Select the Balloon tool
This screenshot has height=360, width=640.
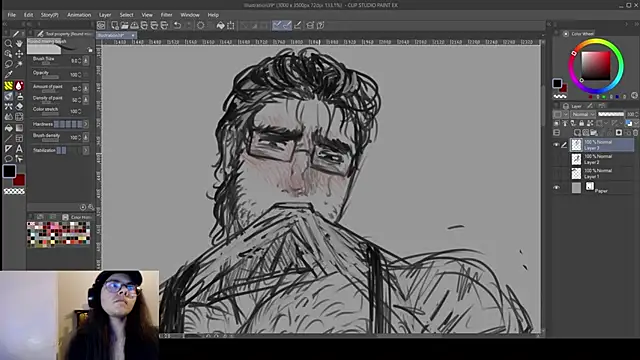point(8,159)
